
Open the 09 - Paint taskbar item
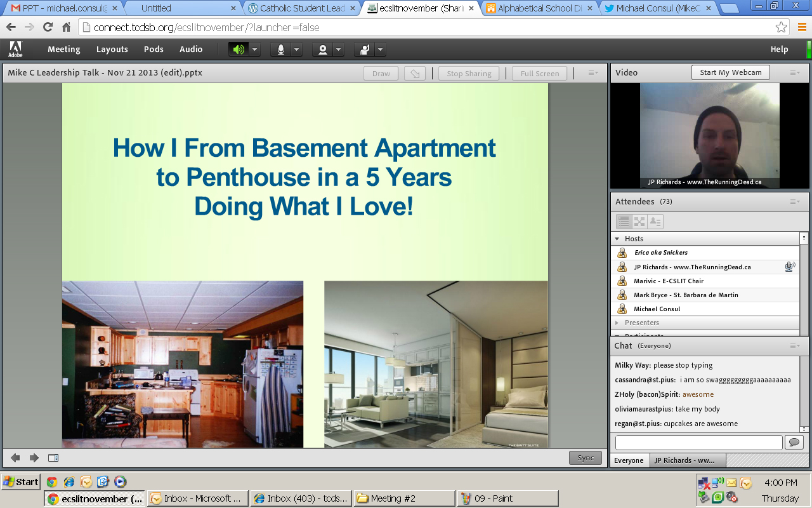click(x=507, y=498)
